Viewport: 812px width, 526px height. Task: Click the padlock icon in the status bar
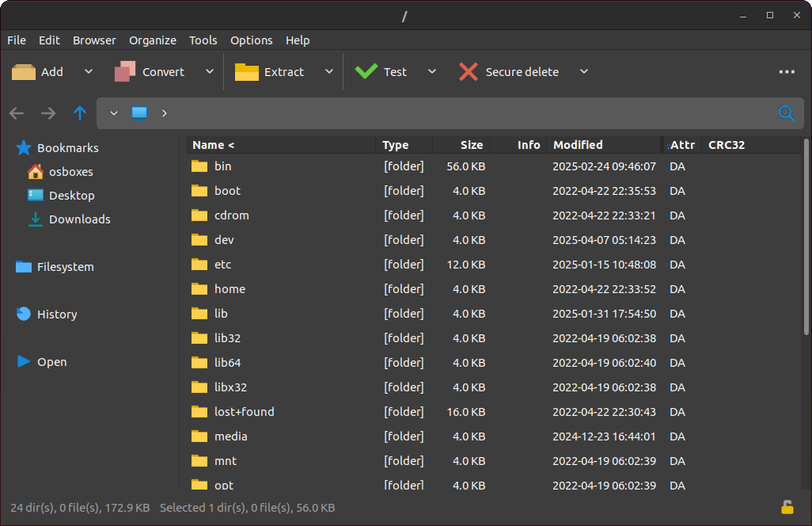[788, 507]
